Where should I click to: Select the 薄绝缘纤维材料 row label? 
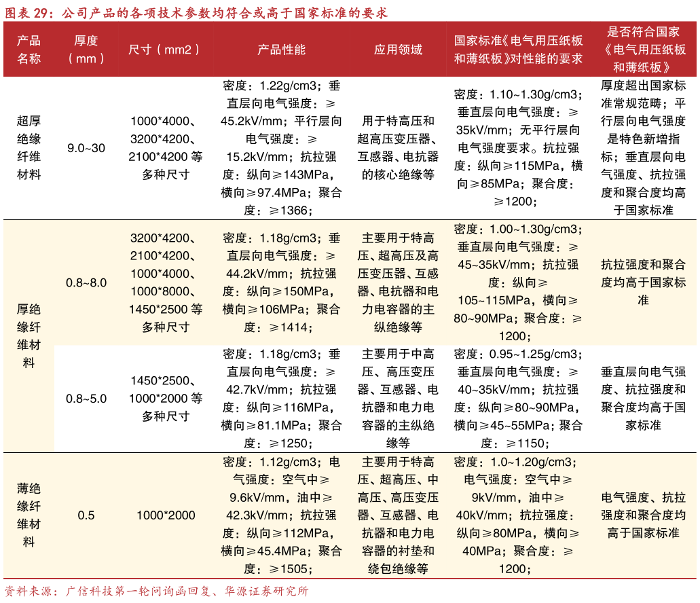coord(29,514)
